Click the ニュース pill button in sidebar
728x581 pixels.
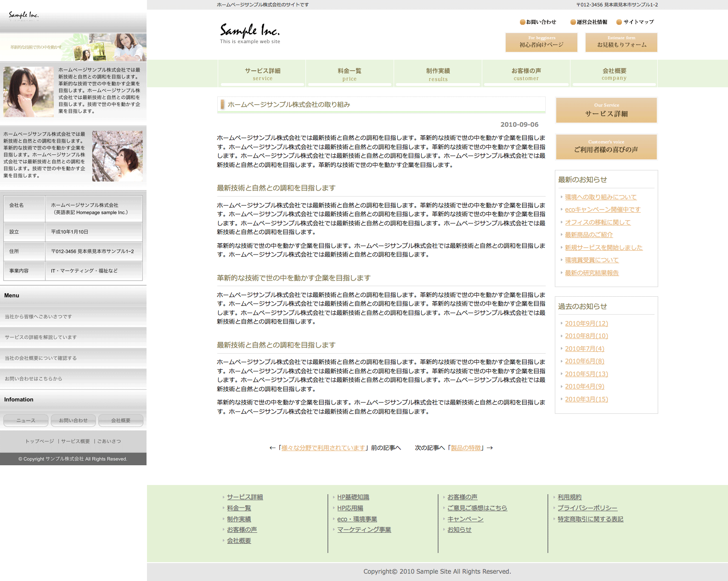pos(26,420)
